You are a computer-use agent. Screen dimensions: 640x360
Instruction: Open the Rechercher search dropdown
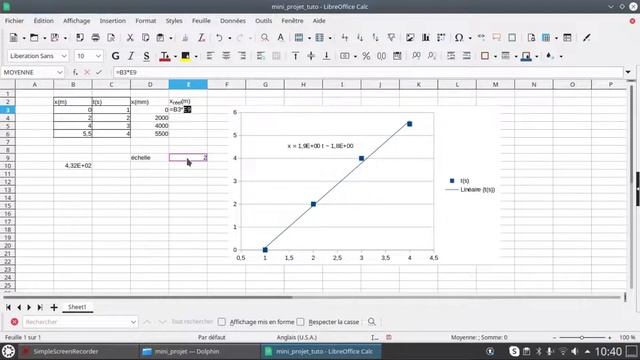pos(133,322)
